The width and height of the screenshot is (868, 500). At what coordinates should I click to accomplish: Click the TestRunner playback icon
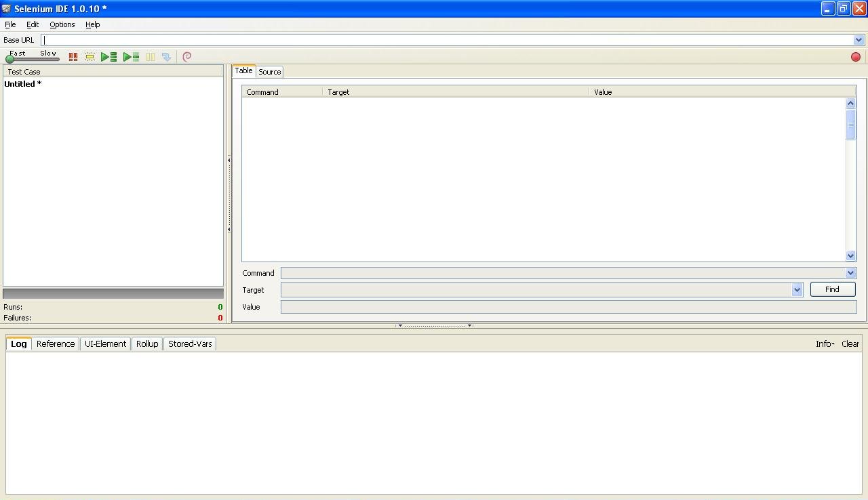click(x=73, y=57)
